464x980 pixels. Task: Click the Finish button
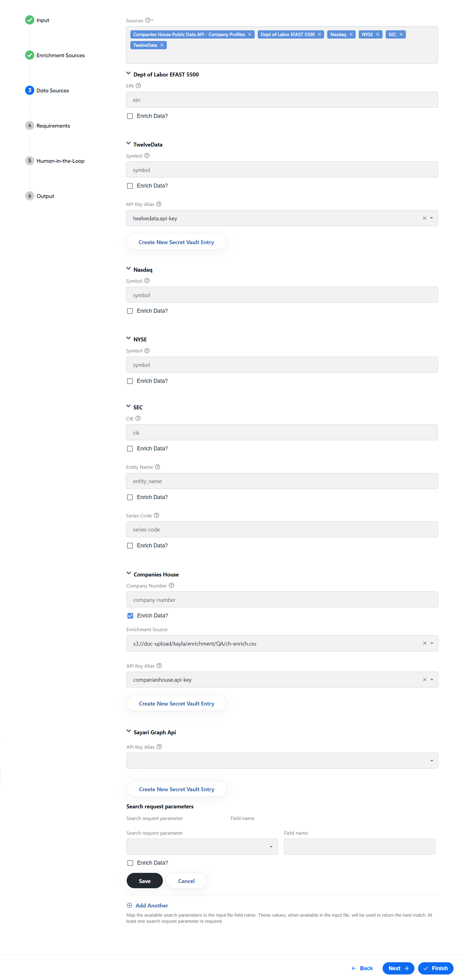click(436, 968)
